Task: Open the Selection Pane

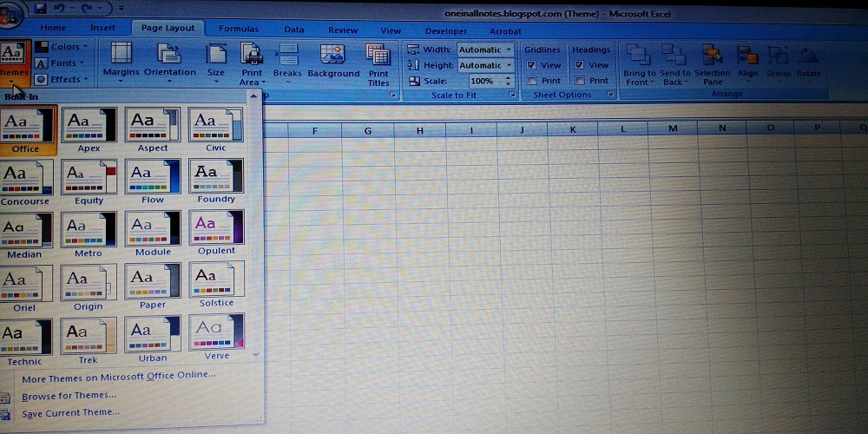Action: click(x=713, y=64)
